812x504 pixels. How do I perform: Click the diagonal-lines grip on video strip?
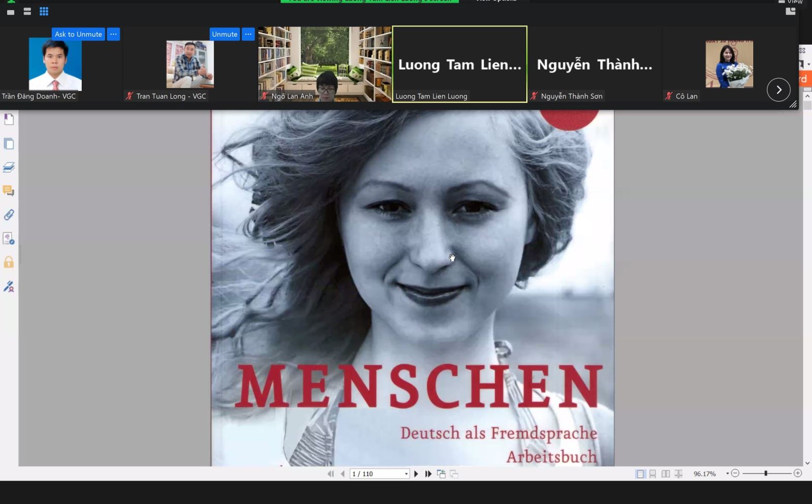(x=793, y=104)
